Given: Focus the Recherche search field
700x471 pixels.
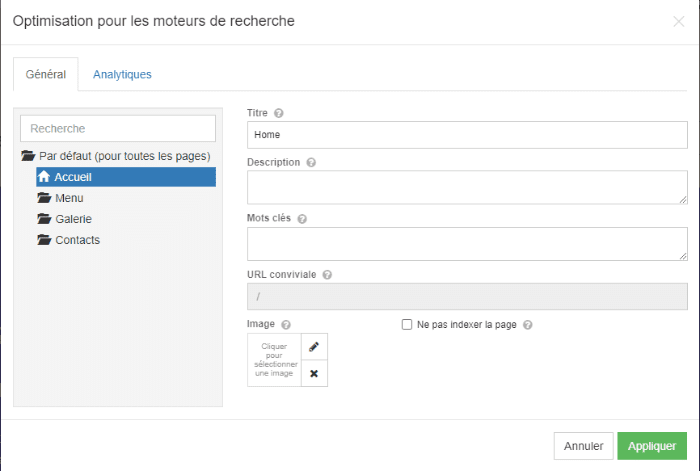Looking at the screenshot, I should coord(118,129).
